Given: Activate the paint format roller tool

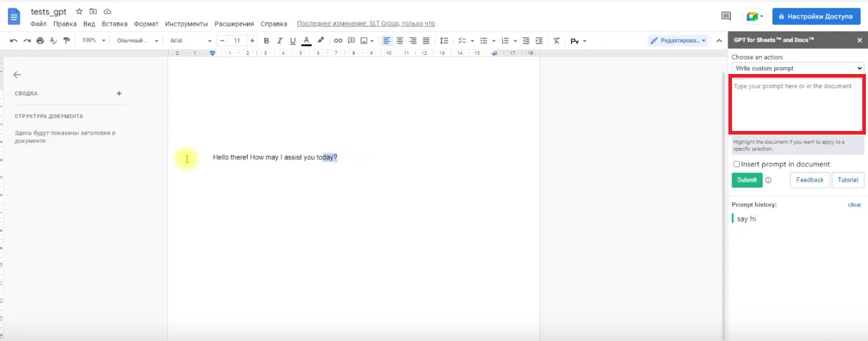Looking at the screenshot, I should [67, 41].
